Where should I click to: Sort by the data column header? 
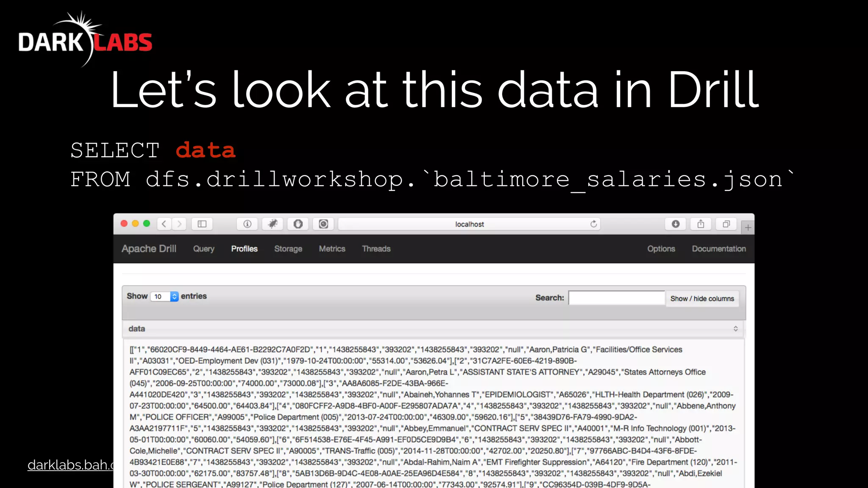(x=433, y=329)
